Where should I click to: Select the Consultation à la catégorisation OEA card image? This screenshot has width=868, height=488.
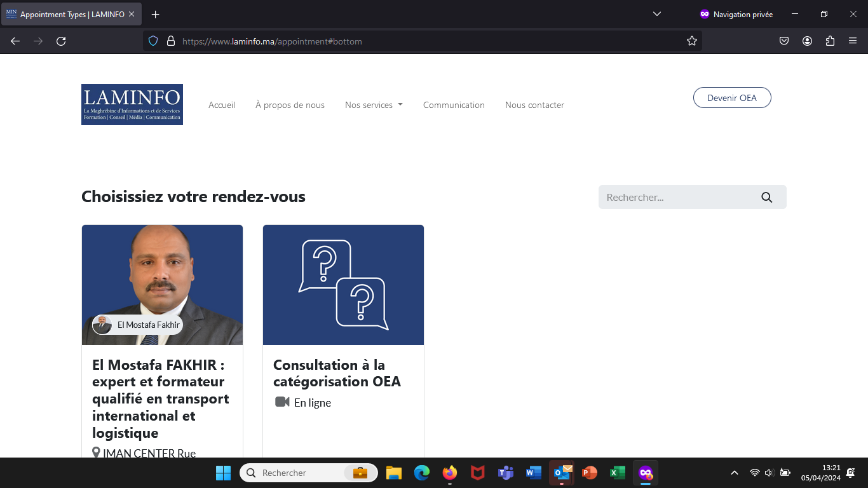coord(343,285)
